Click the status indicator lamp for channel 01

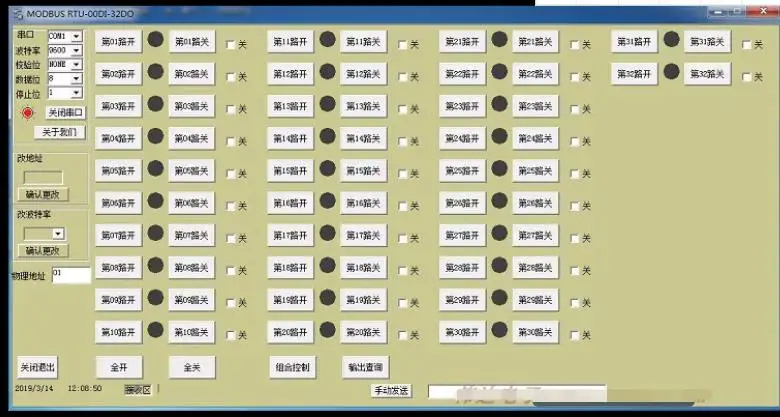coord(156,39)
